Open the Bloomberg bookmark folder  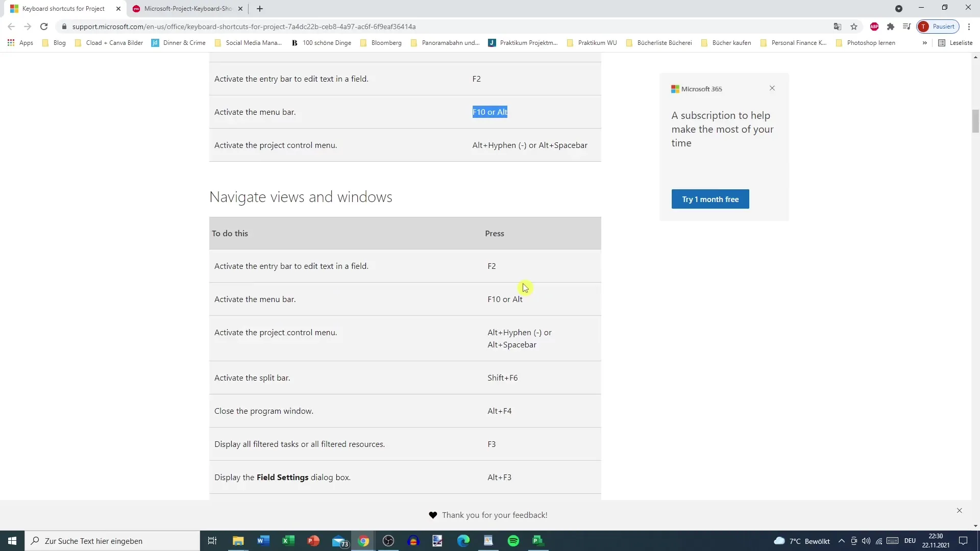(381, 43)
